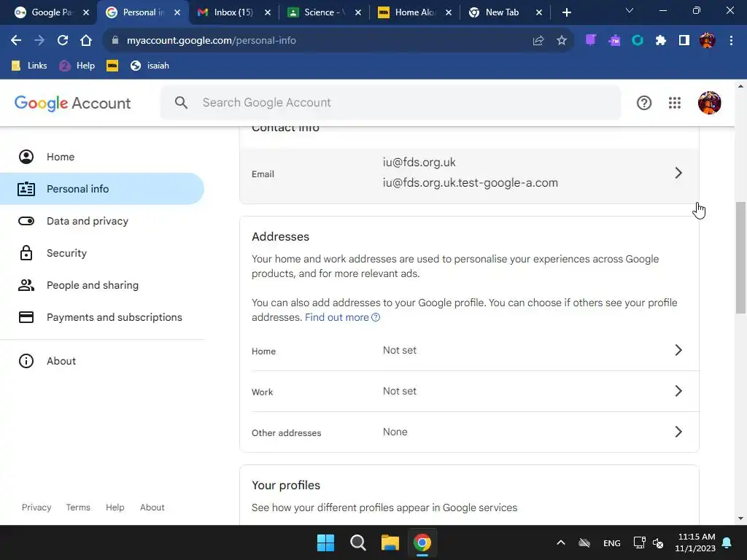This screenshot has width=747, height=560.
Task: Open the Other addresses chevron
Action: click(678, 432)
